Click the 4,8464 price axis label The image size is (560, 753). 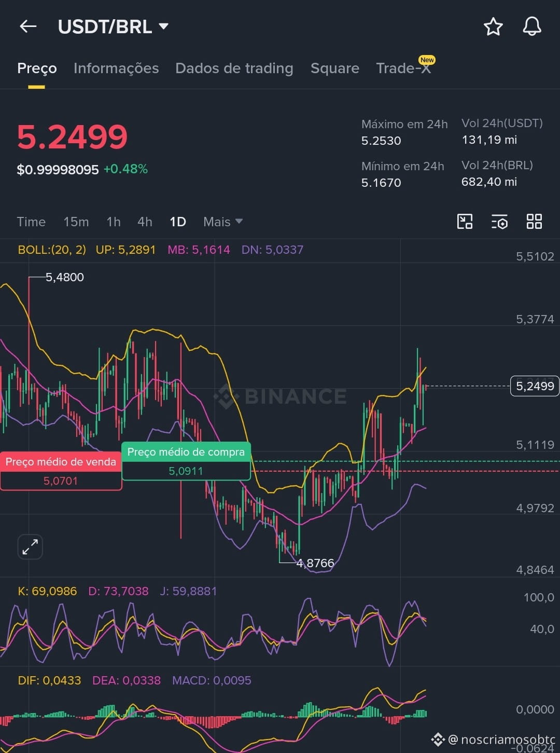(535, 570)
